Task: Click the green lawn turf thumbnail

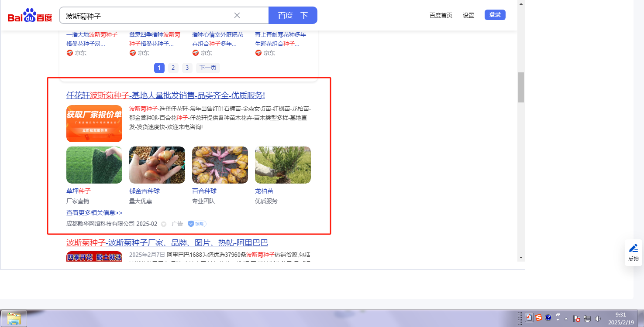Action: (94, 165)
